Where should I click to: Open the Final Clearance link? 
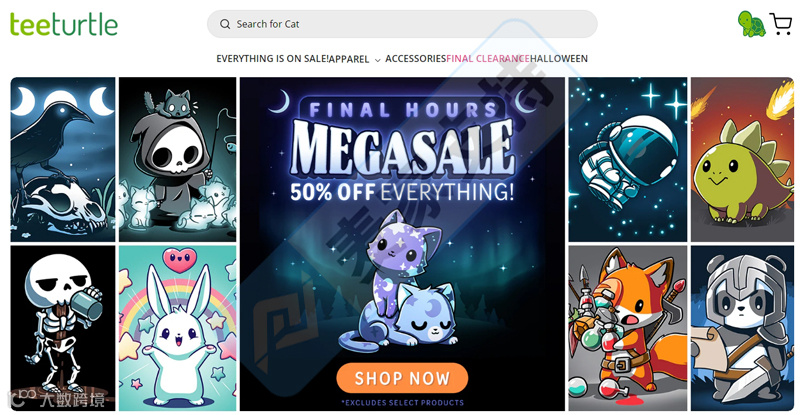pyautogui.click(x=488, y=59)
